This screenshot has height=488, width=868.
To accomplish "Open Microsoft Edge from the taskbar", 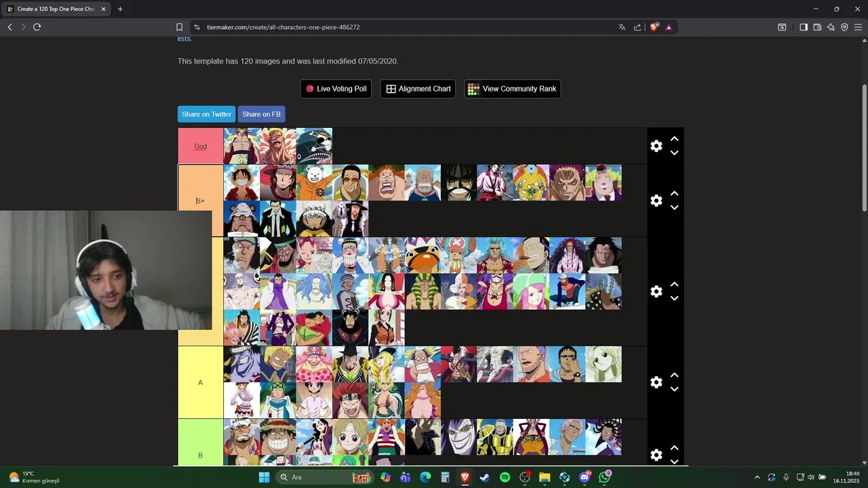I will tap(425, 477).
